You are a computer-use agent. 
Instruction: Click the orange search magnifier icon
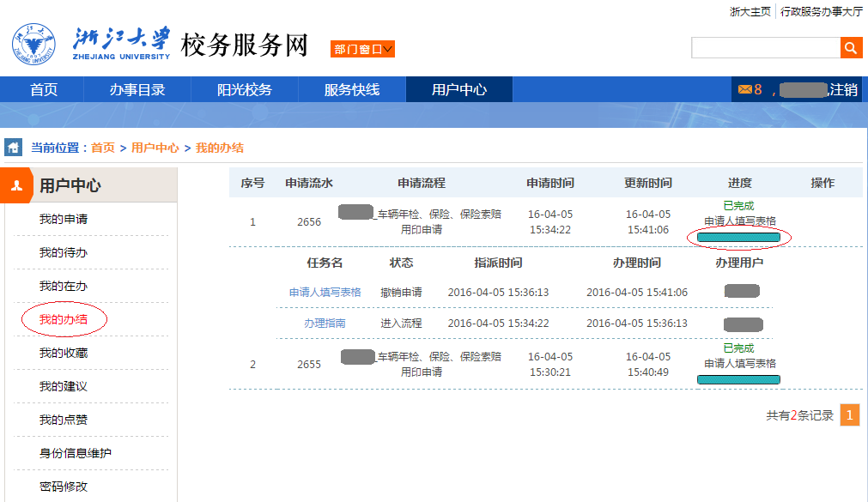click(x=851, y=48)
